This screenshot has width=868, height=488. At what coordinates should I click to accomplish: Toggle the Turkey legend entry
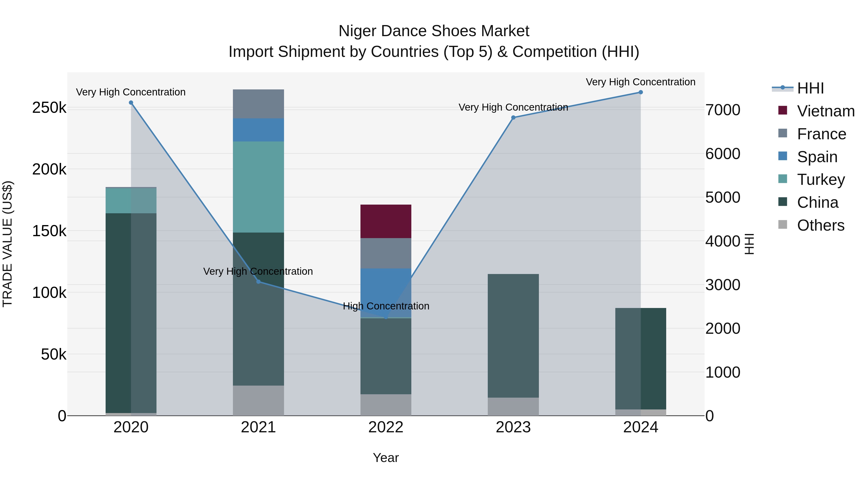coord(811,180)
